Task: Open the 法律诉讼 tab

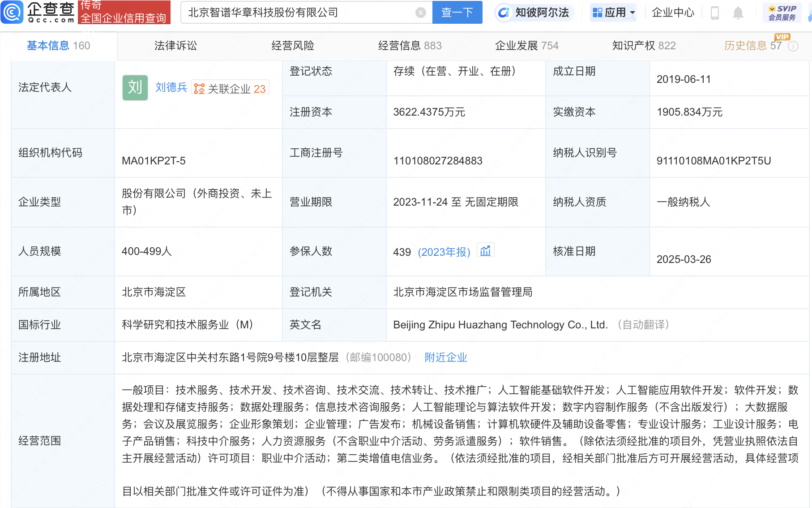Action: [x=175, y=46]
